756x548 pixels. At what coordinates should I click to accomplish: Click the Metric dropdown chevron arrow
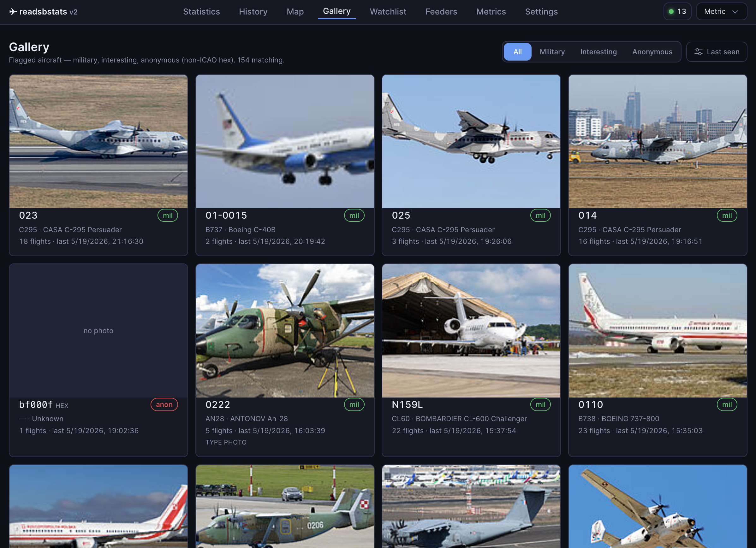point(735,12)
